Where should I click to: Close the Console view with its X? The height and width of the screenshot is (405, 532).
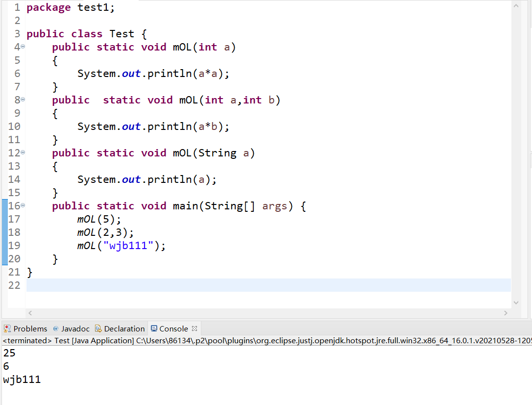(x=194, y=329)
